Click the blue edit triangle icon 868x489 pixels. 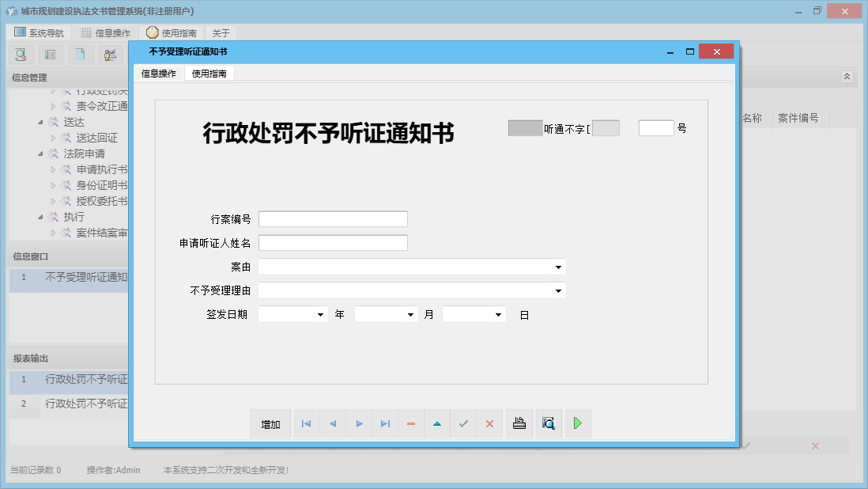click(x=437, y=423)
